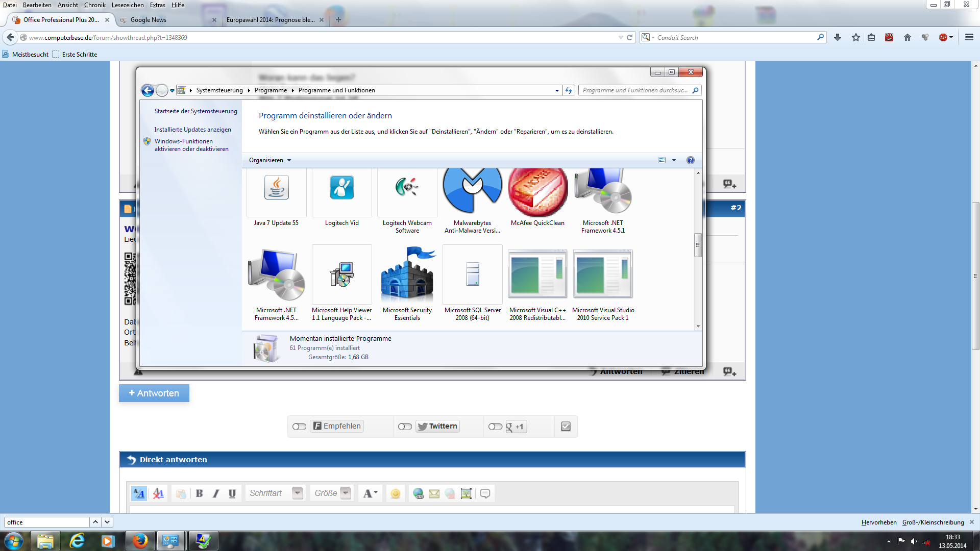The height and width of the screenshot is (551, 980).
Task: Toggle Hervorheben in the find bar
Action: [879, 522]
